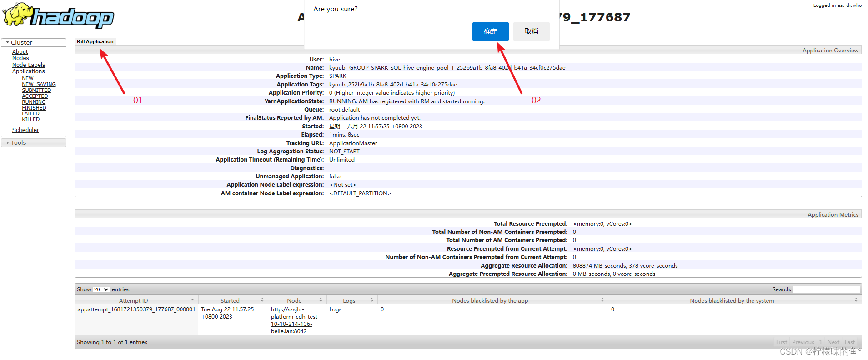Click 'Showing 1 to 1 of 1 entries' text
Viewport: 868px width, 360px height.
pos(112,342)
